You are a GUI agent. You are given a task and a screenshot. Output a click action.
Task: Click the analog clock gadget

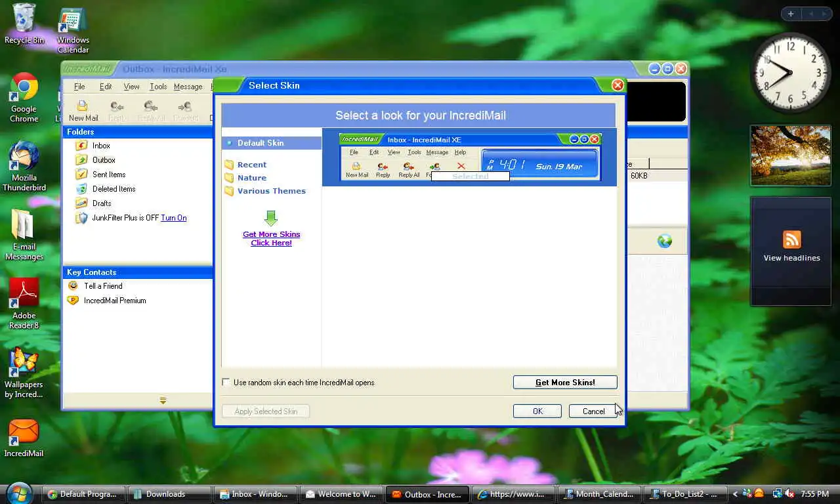point(791,72)
